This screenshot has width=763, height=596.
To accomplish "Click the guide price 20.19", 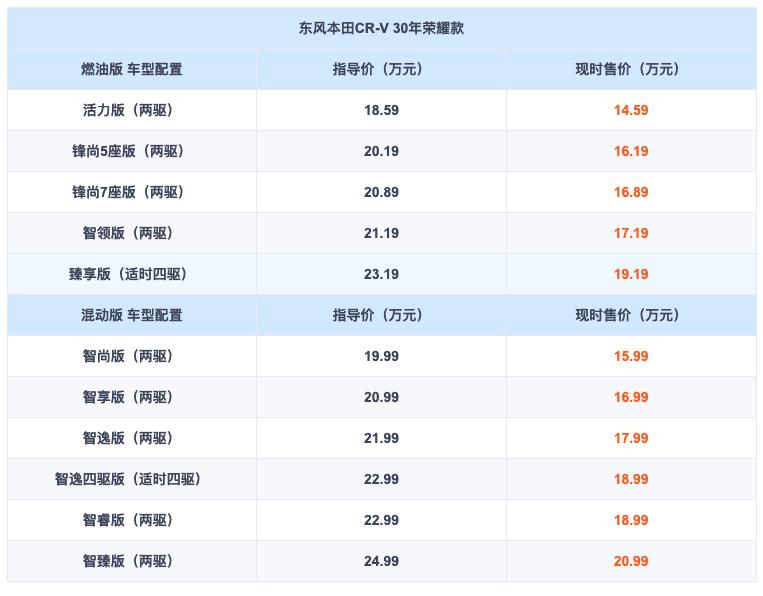I will 381,151.
